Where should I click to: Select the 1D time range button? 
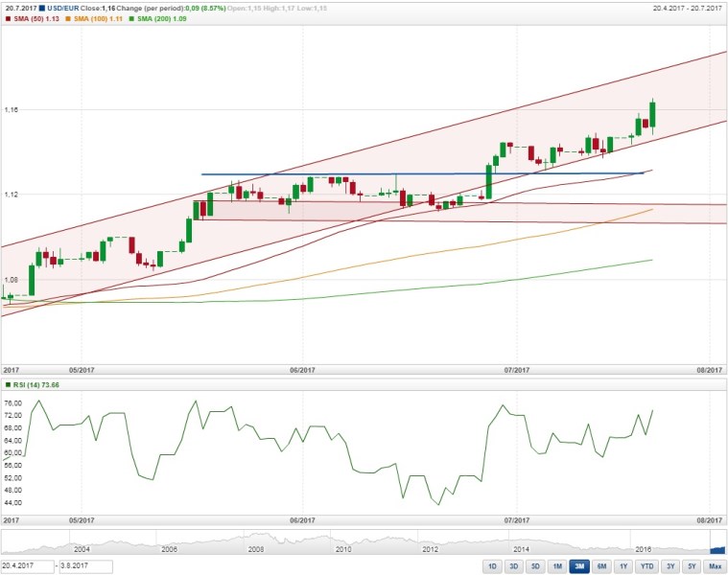point(492,566)
